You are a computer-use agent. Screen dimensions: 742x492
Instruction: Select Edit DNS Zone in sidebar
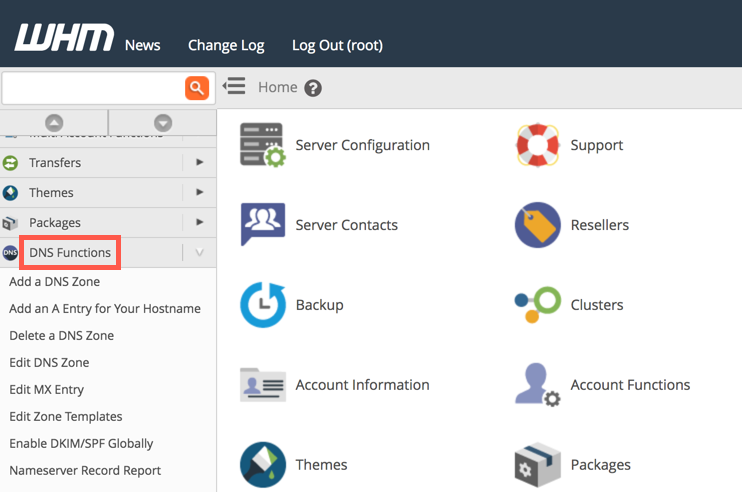[x=49, y=362]
